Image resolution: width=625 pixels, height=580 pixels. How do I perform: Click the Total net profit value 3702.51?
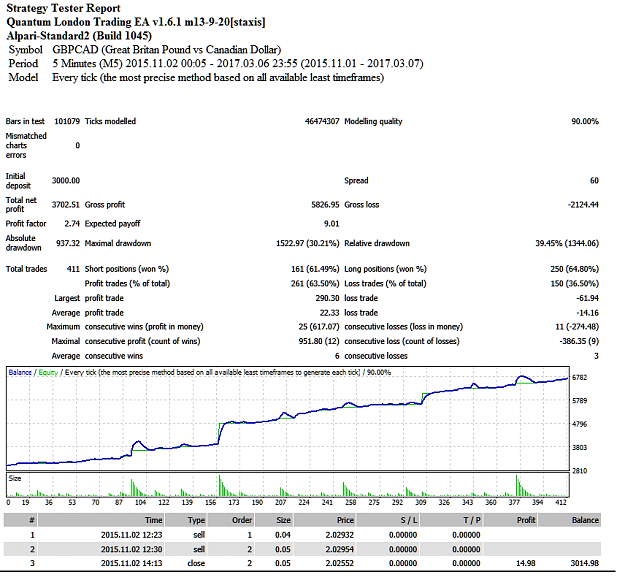coord(66,204)
